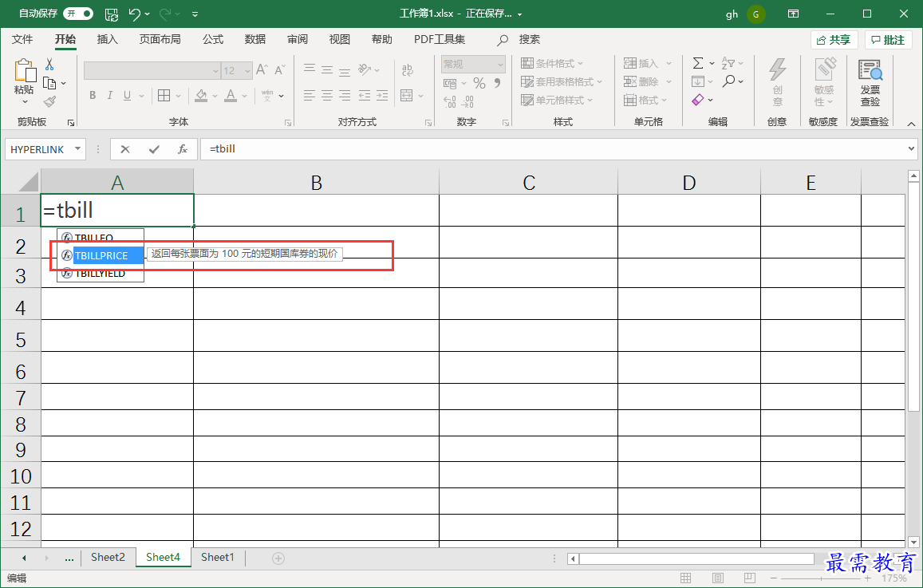The height and width of the screenshot is (588, 923).
Task: Switch to the 页面布局 ribbon tab
Action: 160,39
